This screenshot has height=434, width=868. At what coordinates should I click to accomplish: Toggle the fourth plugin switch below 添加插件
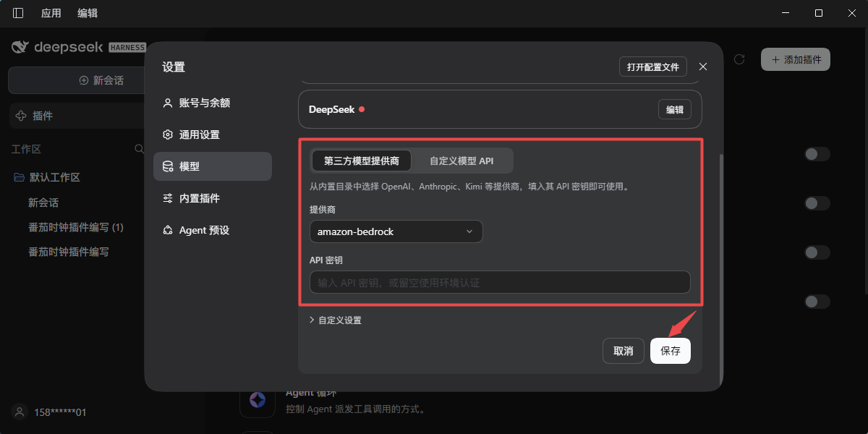coord(817,302)
